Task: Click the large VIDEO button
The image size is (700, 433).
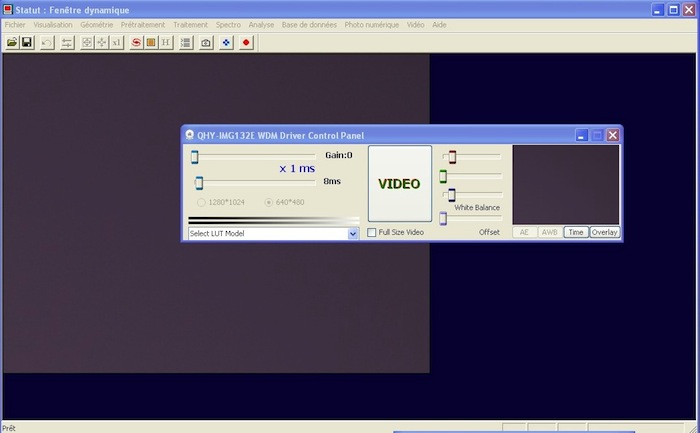Action: pos(400,183)
